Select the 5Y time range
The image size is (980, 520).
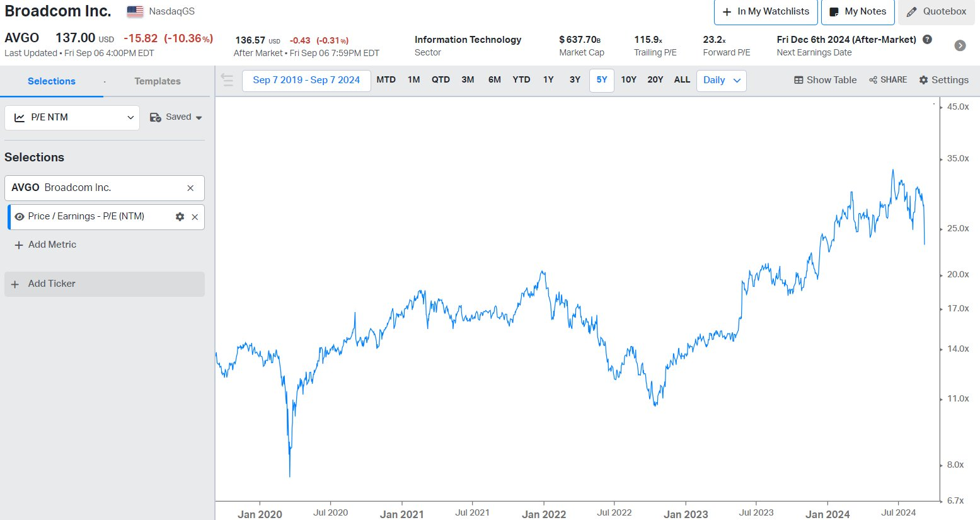tap(602, 80)
